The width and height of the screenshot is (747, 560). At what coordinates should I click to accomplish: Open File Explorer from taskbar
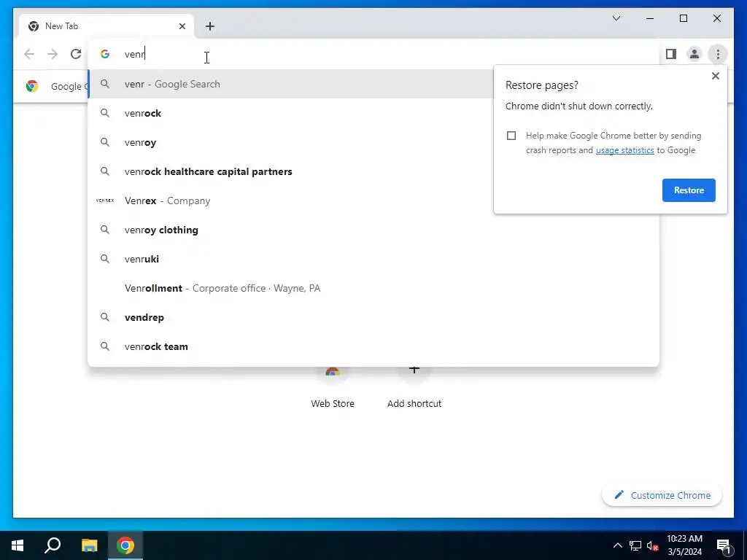click(x=89, y=545)
